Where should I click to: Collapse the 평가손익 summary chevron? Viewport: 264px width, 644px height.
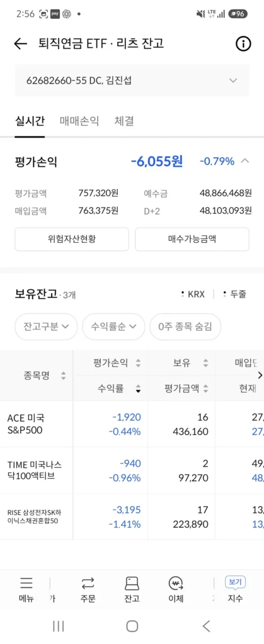click(244, 160)
